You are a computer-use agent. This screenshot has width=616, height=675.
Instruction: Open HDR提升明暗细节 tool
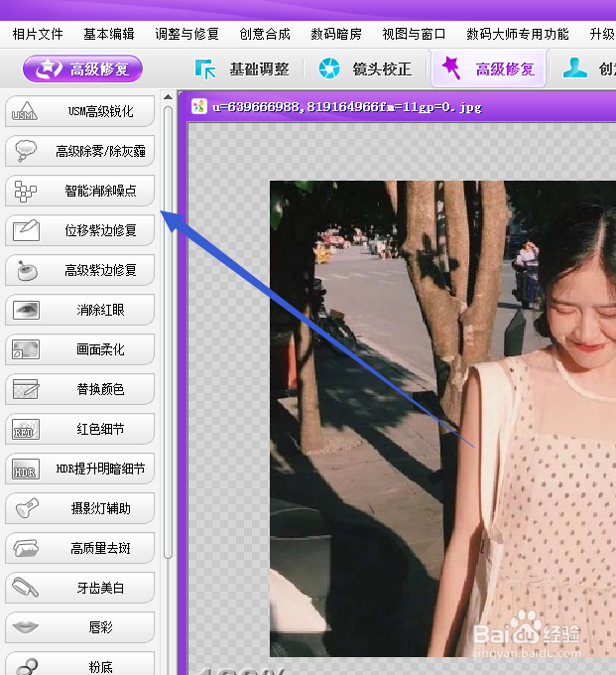pos(79,469)
